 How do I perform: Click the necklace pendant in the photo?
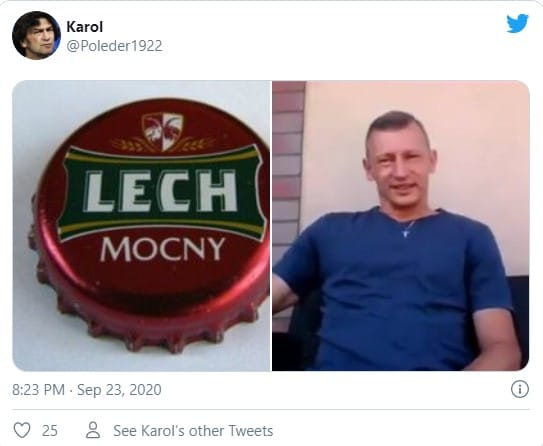pyautogui.click(x=406, y=233)
